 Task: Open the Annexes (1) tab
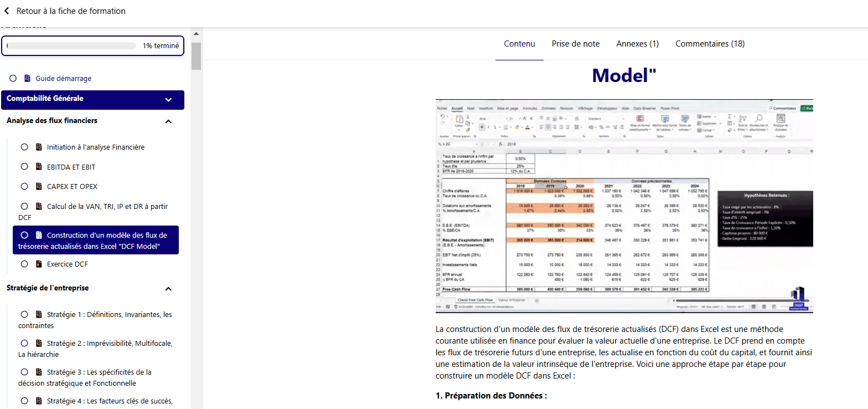point(638,44)
